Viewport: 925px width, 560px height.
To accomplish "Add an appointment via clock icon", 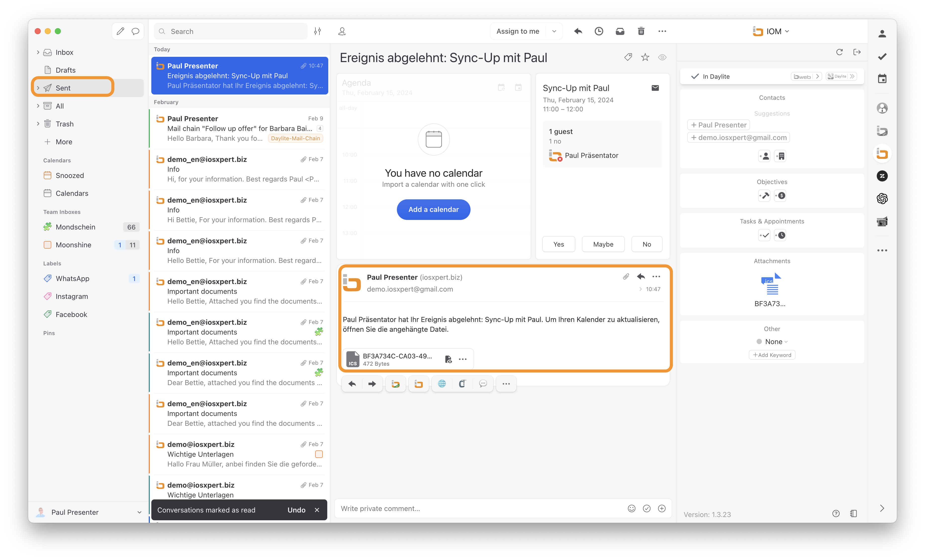I will (780, 235).
